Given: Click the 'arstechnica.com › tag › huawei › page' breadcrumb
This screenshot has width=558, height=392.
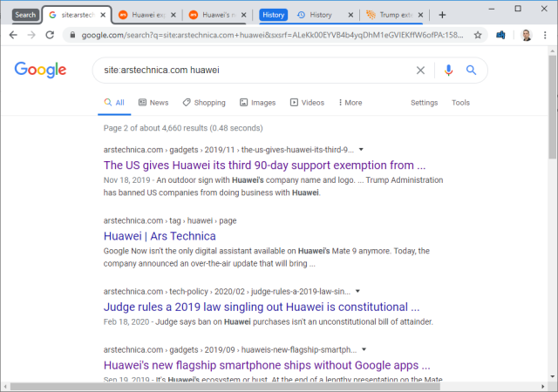Looking at the screenshot, I should [x=170, y=221].
